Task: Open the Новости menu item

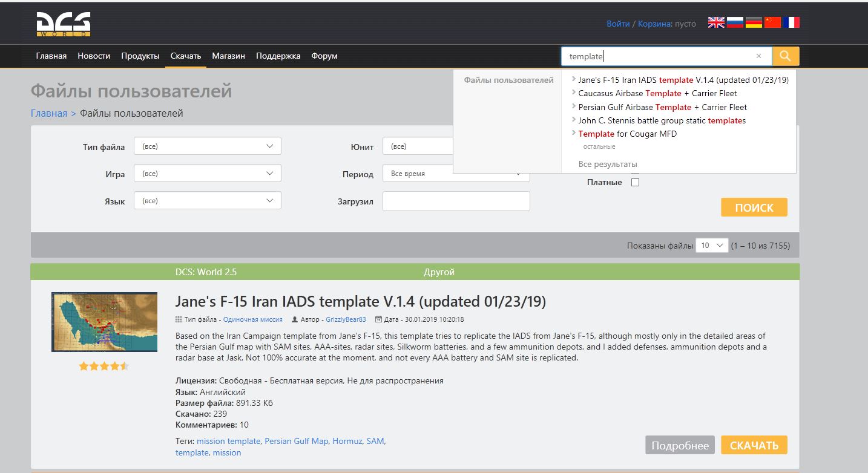Action: [x=94, y=56]
